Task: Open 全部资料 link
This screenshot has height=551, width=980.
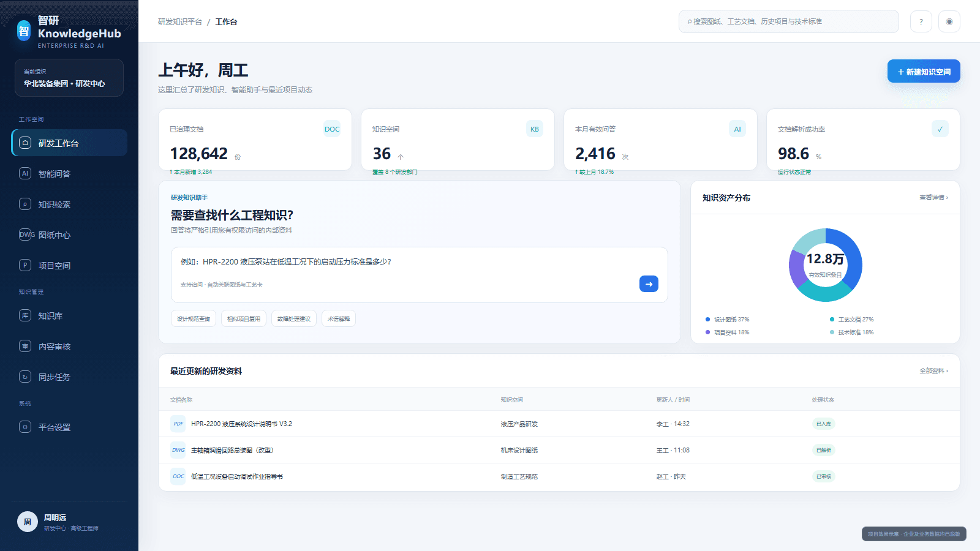Action: [x=933, y=371]
